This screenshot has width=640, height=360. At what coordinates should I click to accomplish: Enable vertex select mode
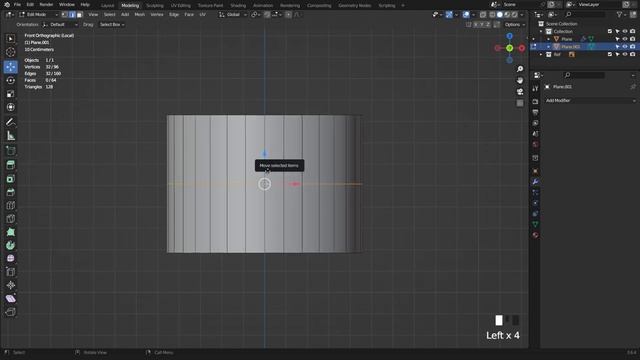(x=64, y=15)
